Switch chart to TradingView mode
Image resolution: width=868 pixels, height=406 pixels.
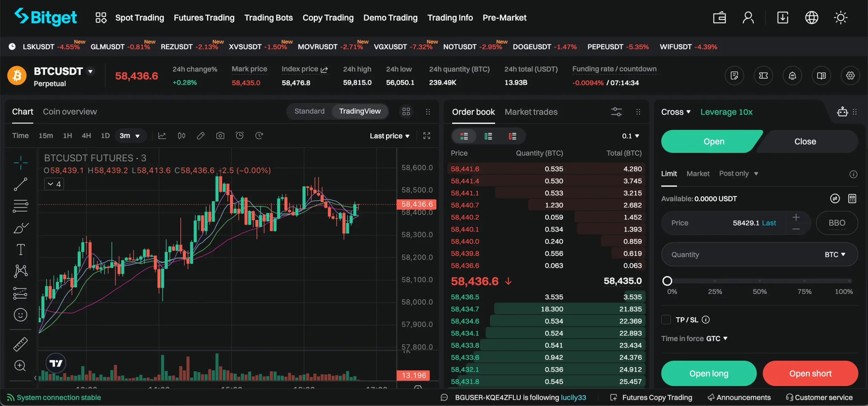[360, 111]
